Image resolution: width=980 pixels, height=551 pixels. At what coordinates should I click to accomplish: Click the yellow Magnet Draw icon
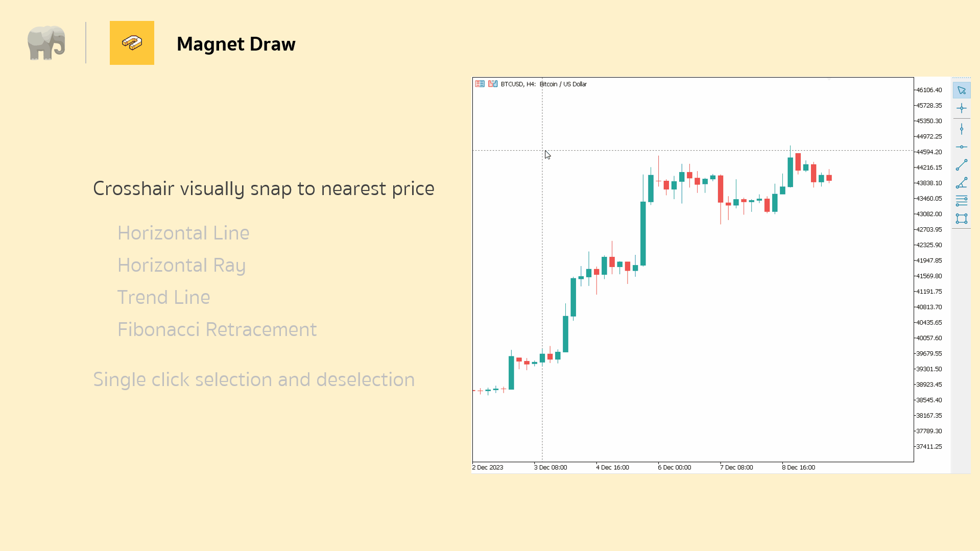[x=132, y=43]
